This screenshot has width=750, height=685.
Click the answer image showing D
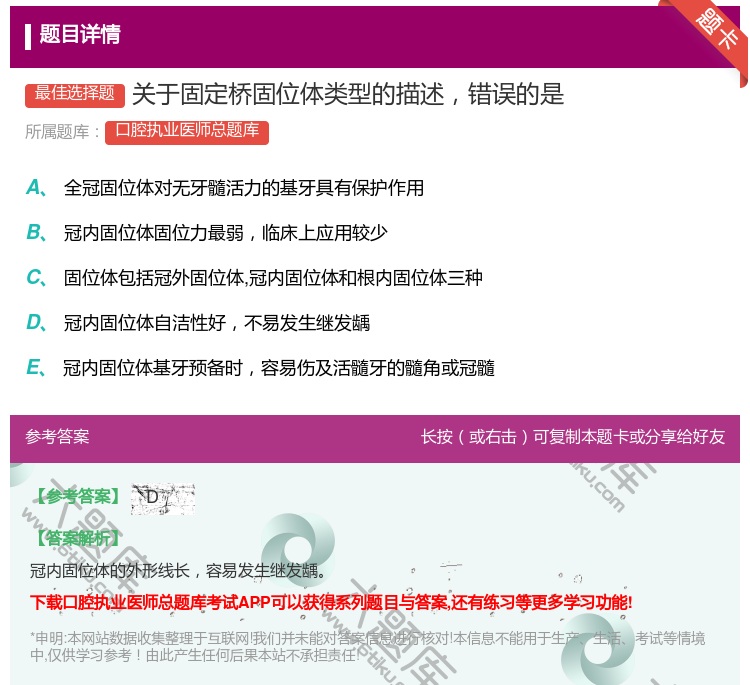click(x=163, y=499)
